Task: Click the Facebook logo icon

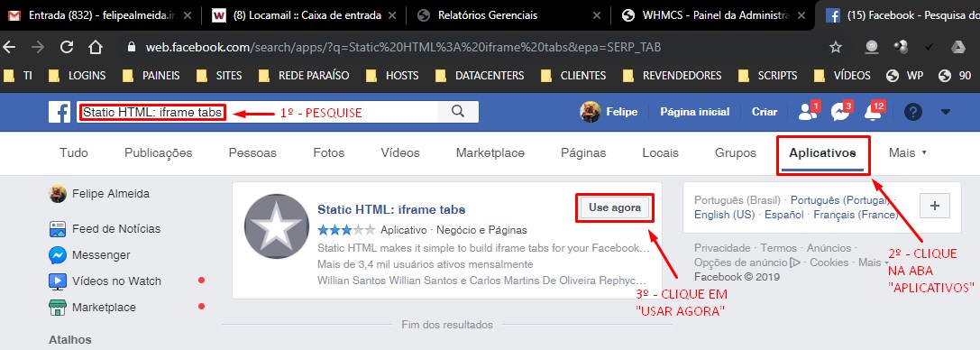Action: point(60,113)
